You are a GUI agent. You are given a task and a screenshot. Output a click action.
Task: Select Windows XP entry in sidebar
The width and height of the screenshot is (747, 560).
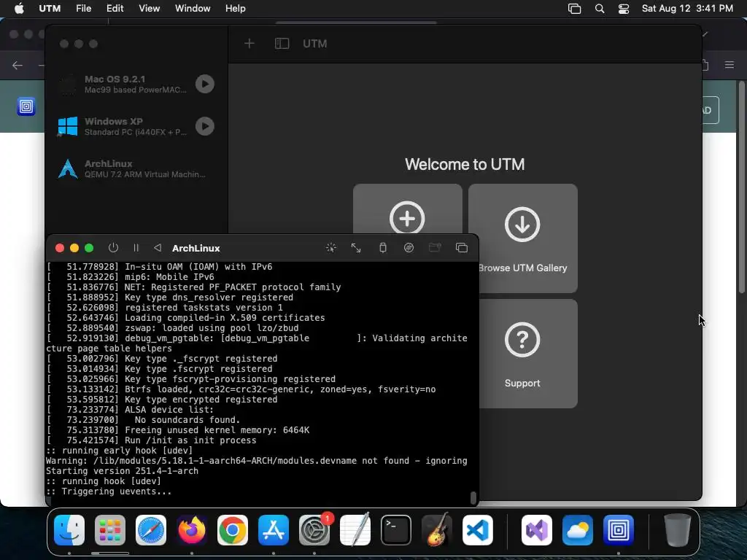pos(136,126)
